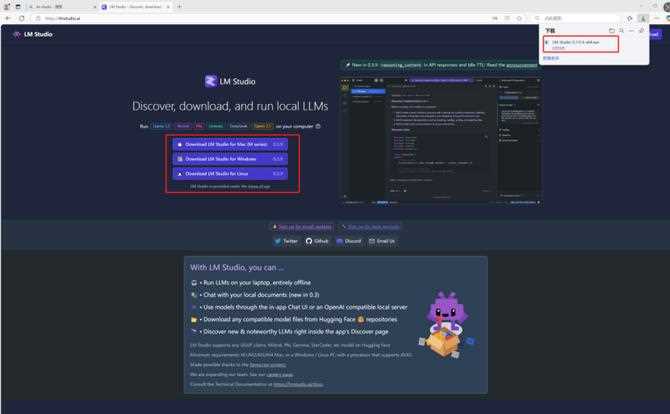
Task: Click the see more link in downloads popup
Action: pyautogui.click(x=551, y=58)
